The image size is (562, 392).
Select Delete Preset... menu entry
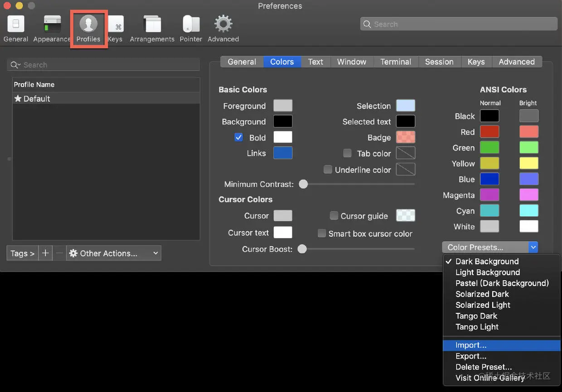502,367
